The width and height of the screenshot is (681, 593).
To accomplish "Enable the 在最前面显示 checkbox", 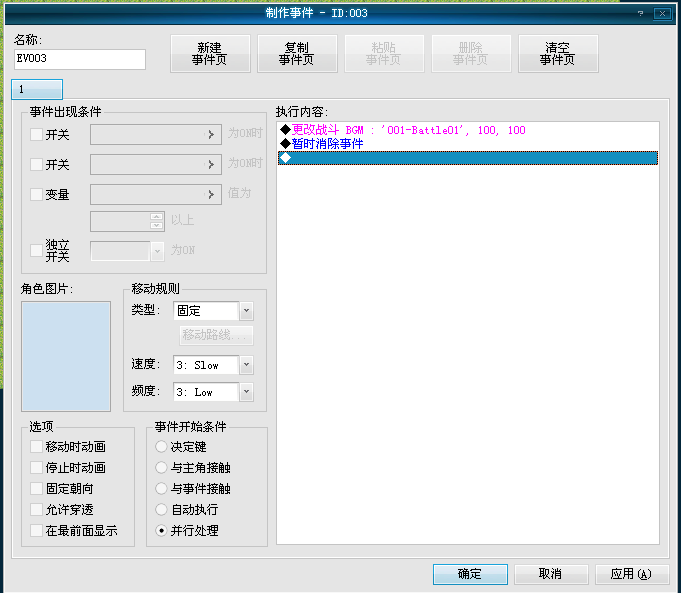I will 36,530.
